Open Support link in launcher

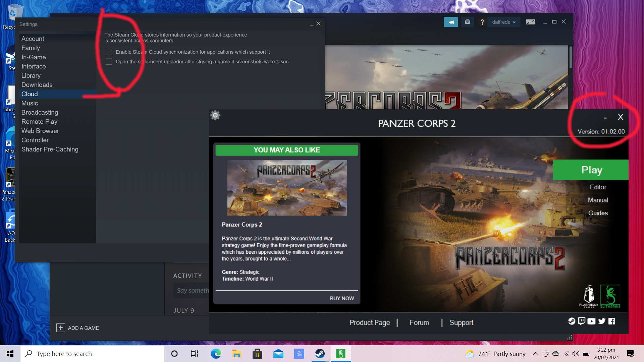[461, 322]
